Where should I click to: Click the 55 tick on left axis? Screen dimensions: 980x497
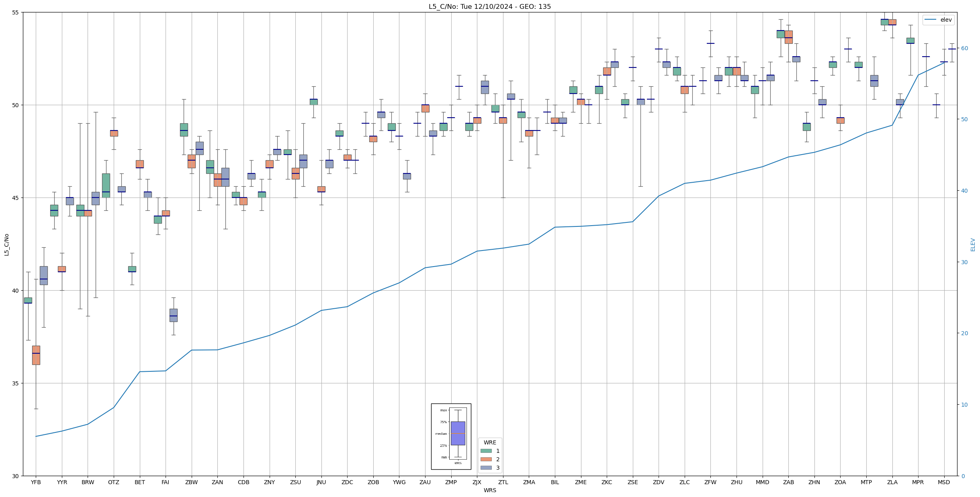point(15,12)
